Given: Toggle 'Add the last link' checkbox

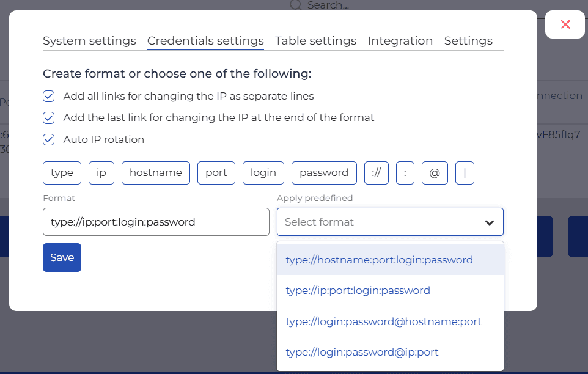Looking at the screenshot, I should (49, 117).
